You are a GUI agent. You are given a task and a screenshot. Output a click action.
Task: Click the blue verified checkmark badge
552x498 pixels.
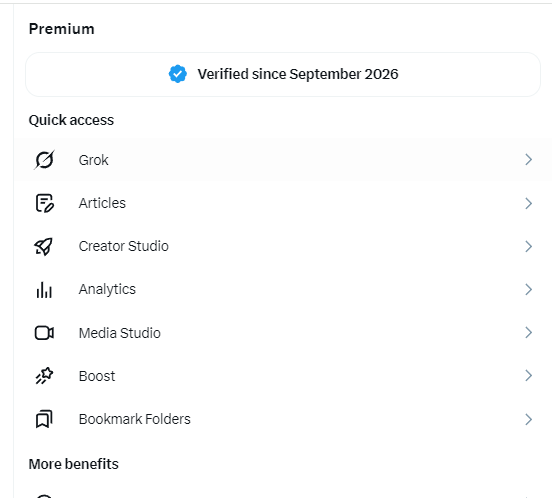(x=178, y=74)
